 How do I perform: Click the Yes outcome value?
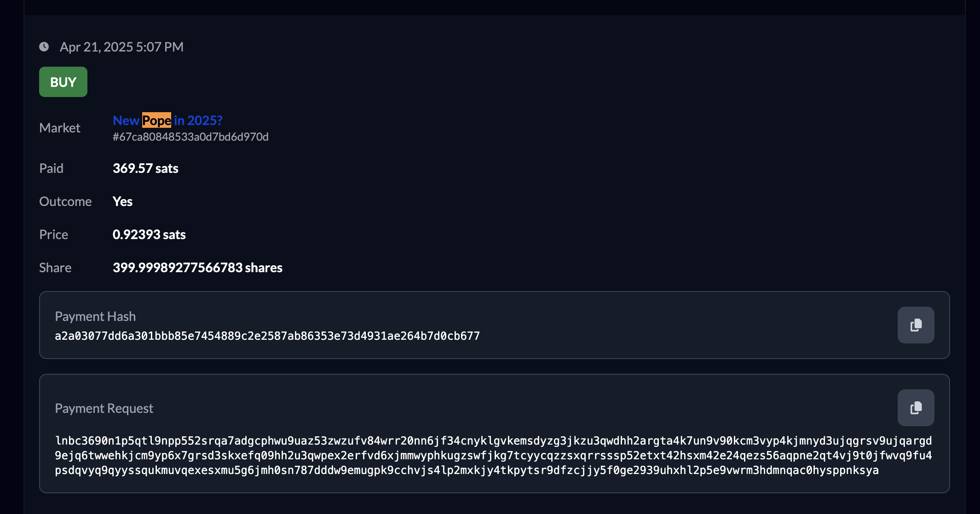122,201
